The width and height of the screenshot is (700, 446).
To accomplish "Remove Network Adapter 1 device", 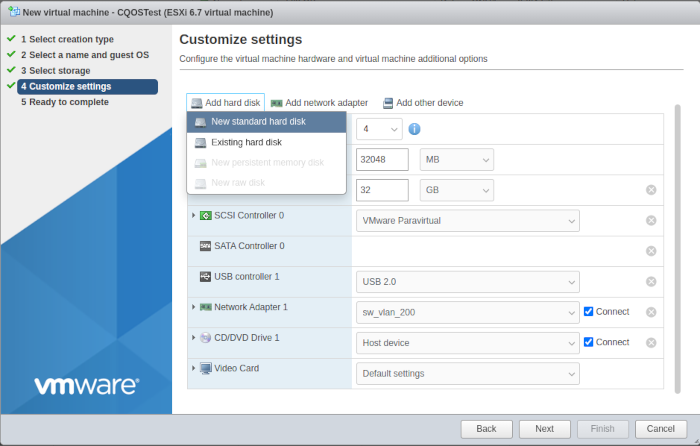I will [651, 312].
